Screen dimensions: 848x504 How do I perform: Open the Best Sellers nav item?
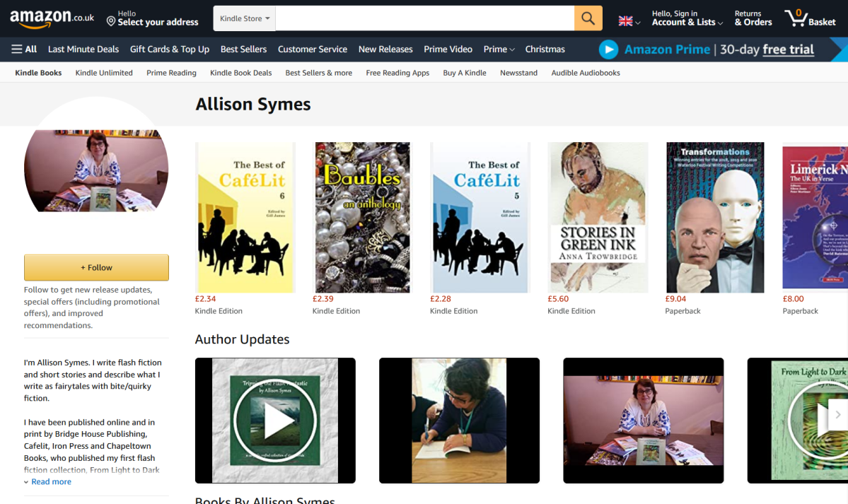243,49
